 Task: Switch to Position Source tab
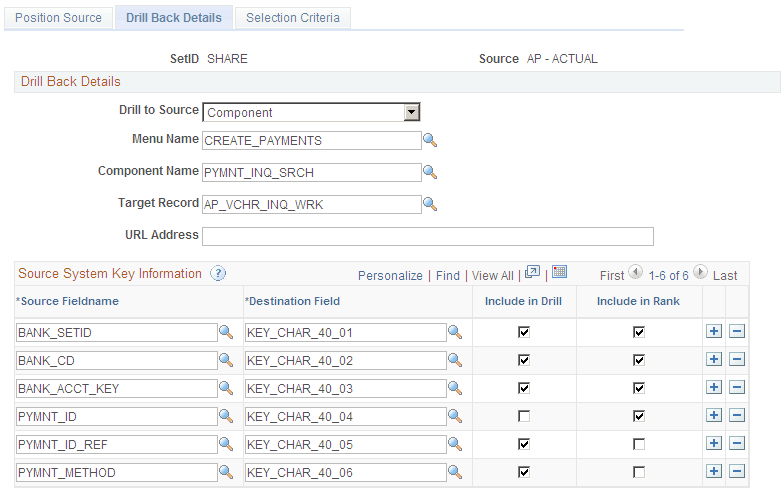coord(58,18)
